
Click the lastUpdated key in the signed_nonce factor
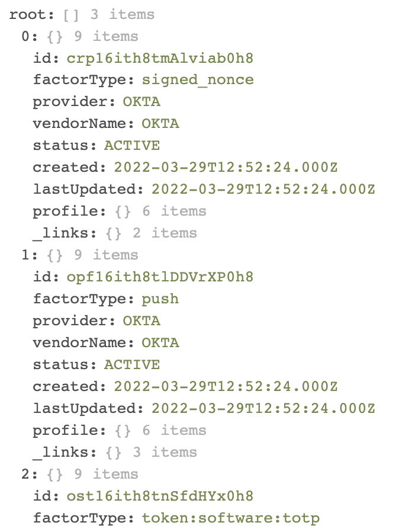point(87,190)
